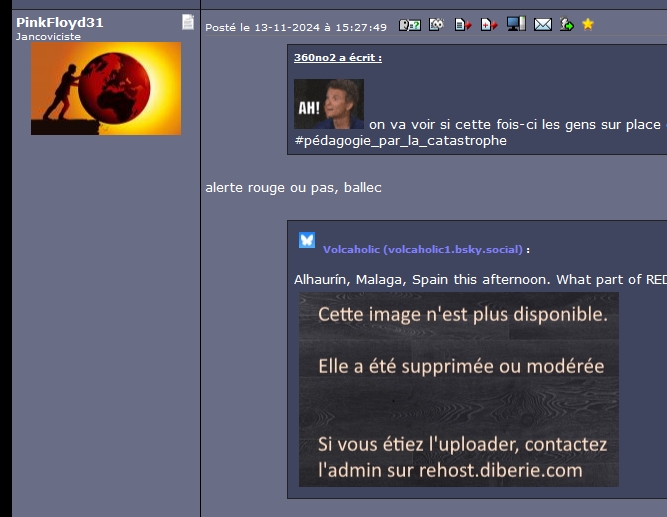This screenshot has height=517, width=667.
Task: Click the report post icon with green arrow
Action: pyautogui.click(x=567, y=24)
